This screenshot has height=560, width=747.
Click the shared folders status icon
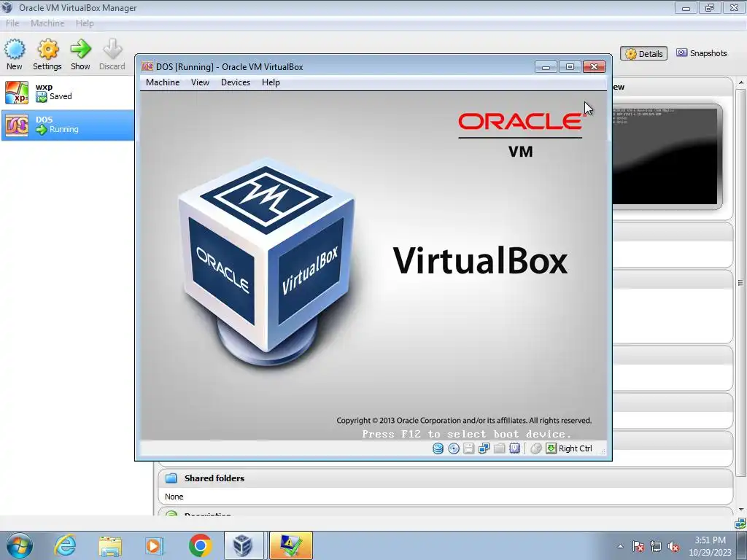pos(499,448)
